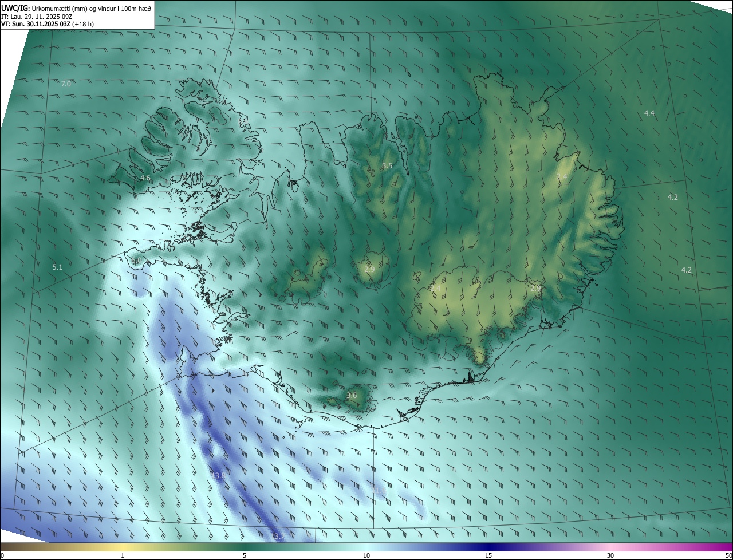The image size is (733, 560).
Task: Select the 2.9 value inside the round Hofsjökull outline
Action: [x=369, y=270]
